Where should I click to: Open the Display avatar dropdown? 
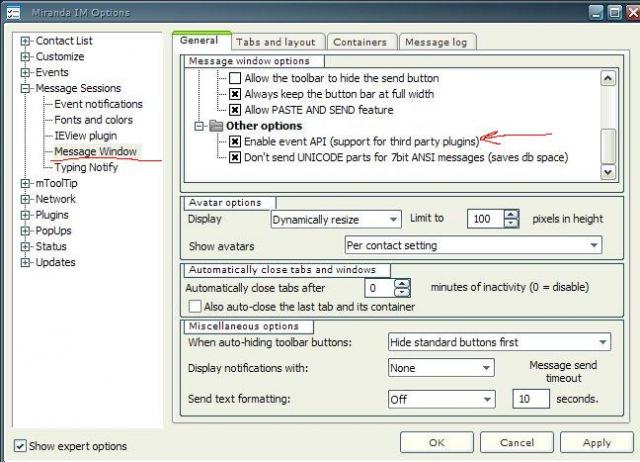(x=336, y=220)
